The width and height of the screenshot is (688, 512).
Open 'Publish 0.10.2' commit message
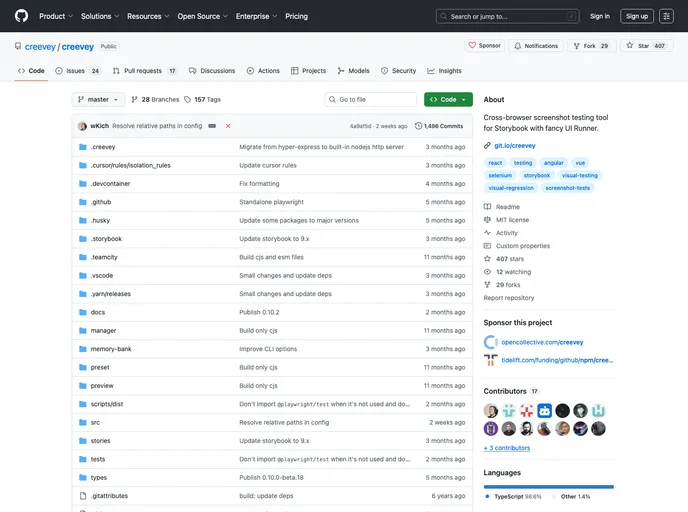tap(259, 312)
